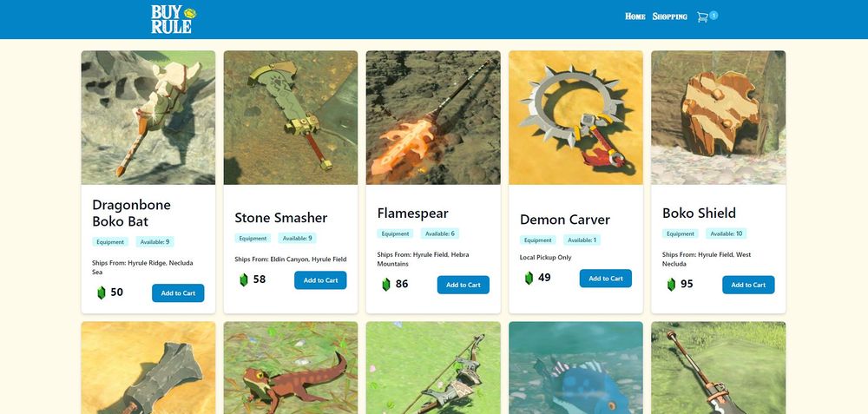This screenshot has width=868, height=414.
Task: Go to the Home page
Action: tap(635, 16)
